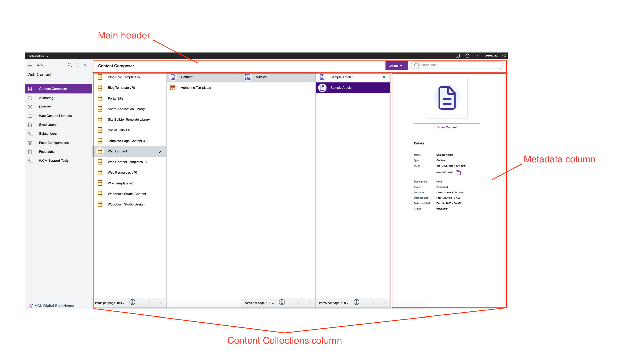This screenshot has height=362, width=644.
Task: Click the Back arrow in sidebar
Action: coord(30,65)
